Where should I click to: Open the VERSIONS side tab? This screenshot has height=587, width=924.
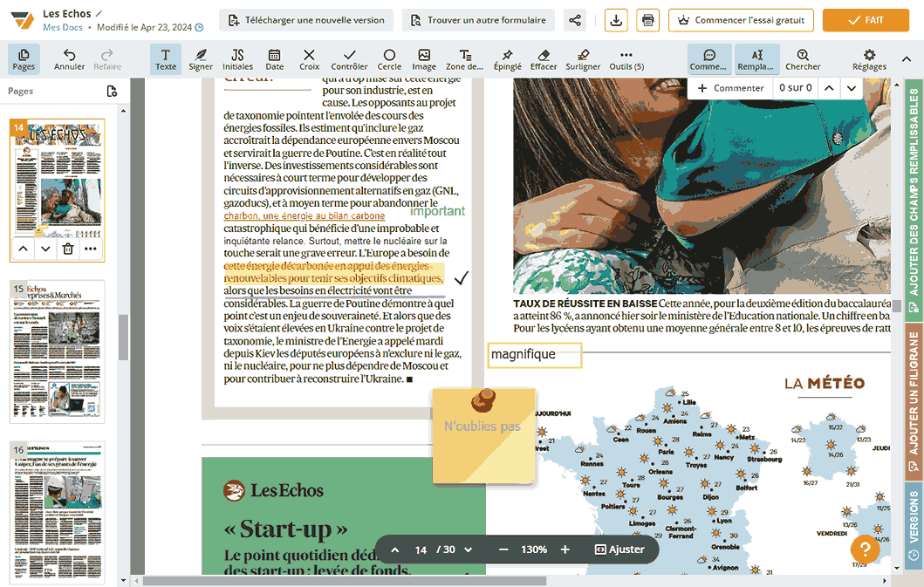click(x=914, y=524)
